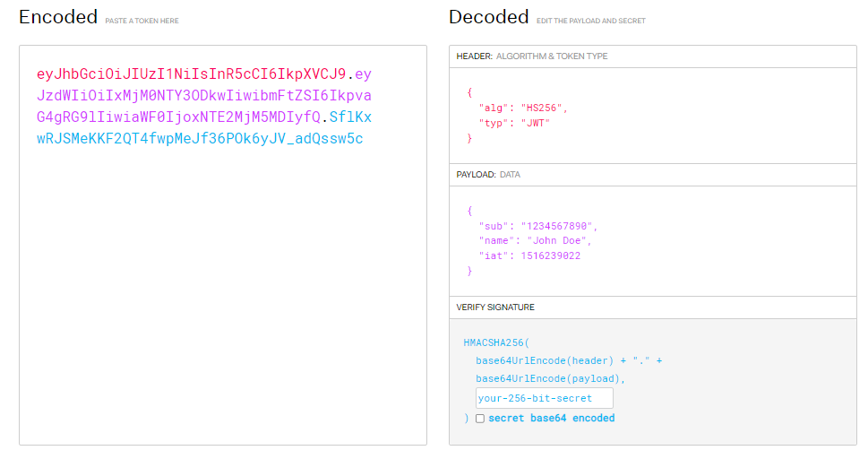Click the "typ": "JWT" line in header
Viewport: 868px width, 459px height.
point(514,123)
